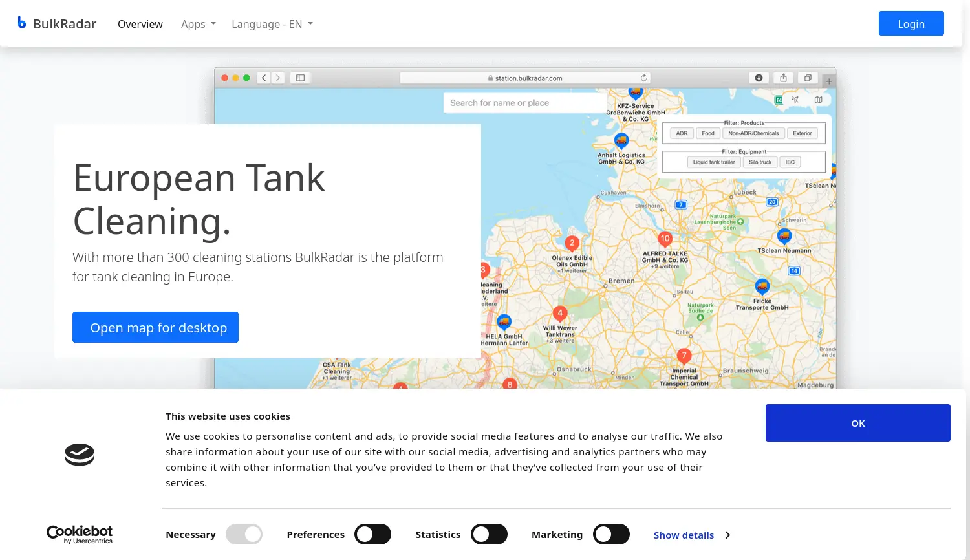Open a new tab with the plus icon
Viewport: 970px width, 560px height.
point(828,80)
